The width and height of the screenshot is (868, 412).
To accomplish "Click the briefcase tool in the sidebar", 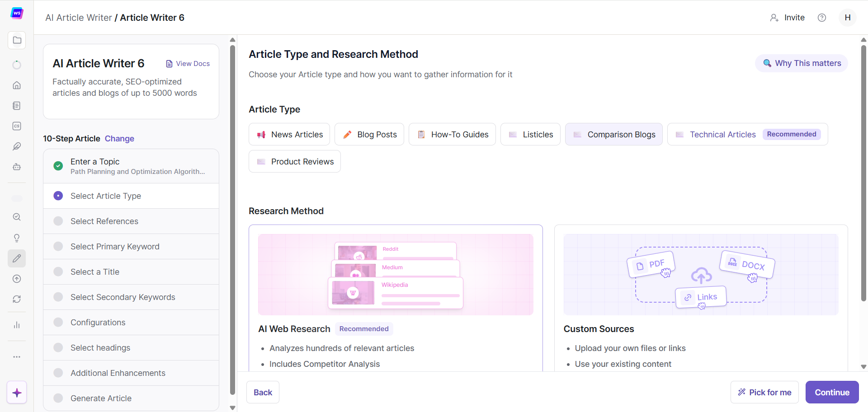I will pyautogui.click(x=17, y=167).
